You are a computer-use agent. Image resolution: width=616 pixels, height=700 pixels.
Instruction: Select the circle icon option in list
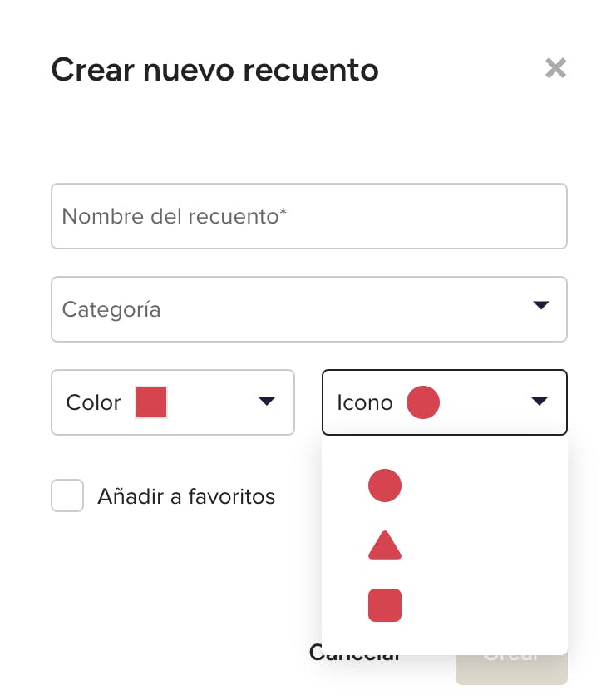(385, 486)
